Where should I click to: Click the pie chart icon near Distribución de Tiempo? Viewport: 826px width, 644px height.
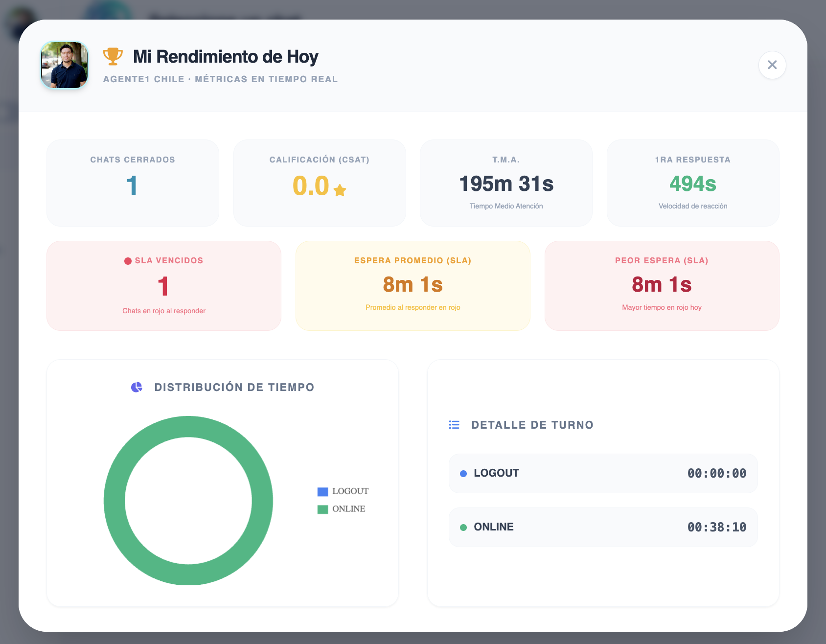pyautogui.click(x=137, y=387)
